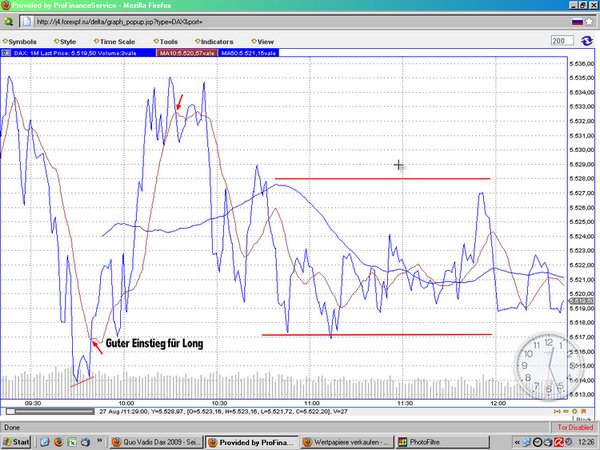This screenshot has width=600, height=450.
Task: Expand the quick launch overflow chevron
Action: point(99,441)
